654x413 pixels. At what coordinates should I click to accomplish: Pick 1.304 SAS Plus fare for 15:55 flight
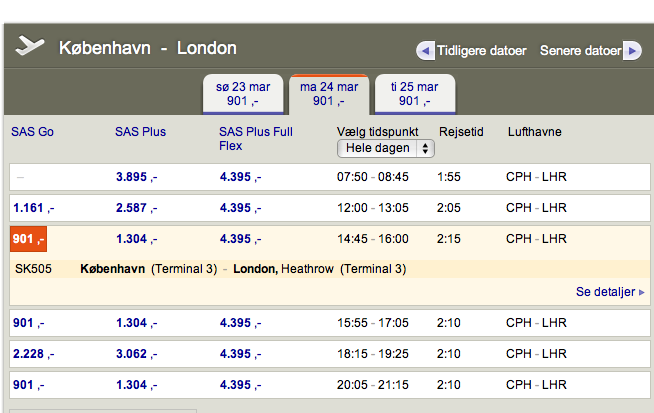[x=137, y=323]
